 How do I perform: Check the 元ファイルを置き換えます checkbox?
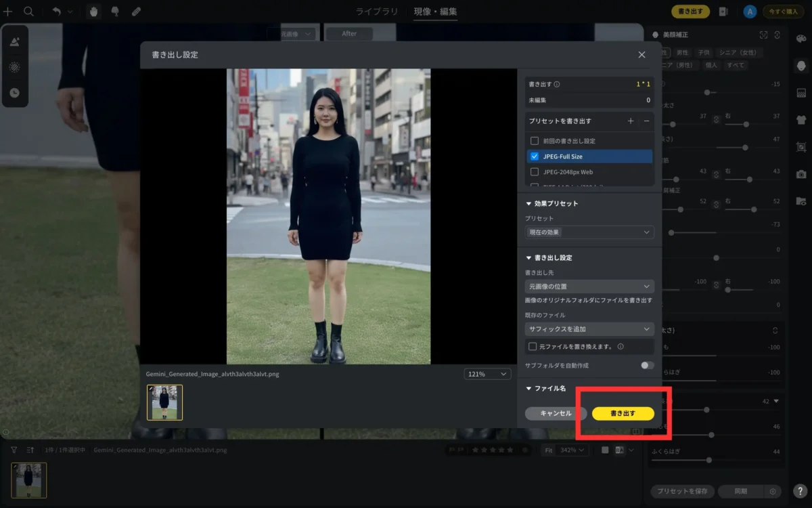click(x=533, y=346)
